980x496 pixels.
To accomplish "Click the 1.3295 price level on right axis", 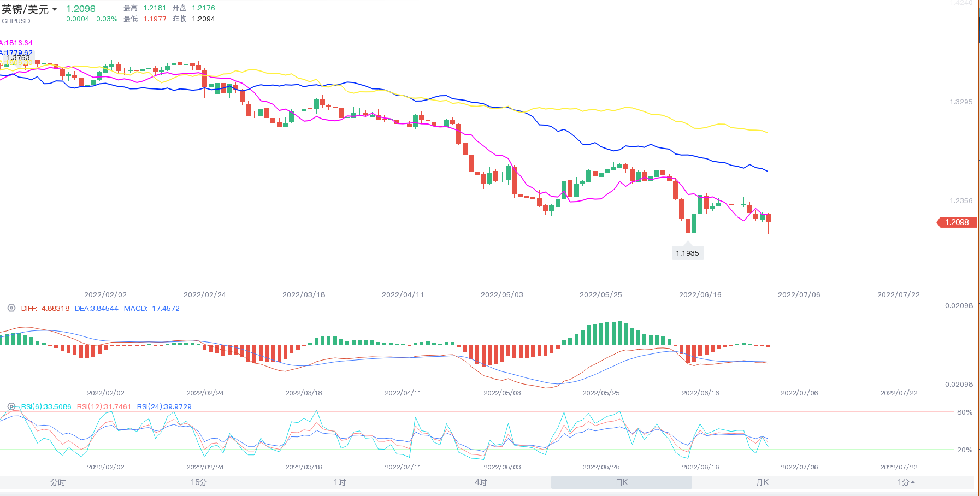I will point(961,102).
